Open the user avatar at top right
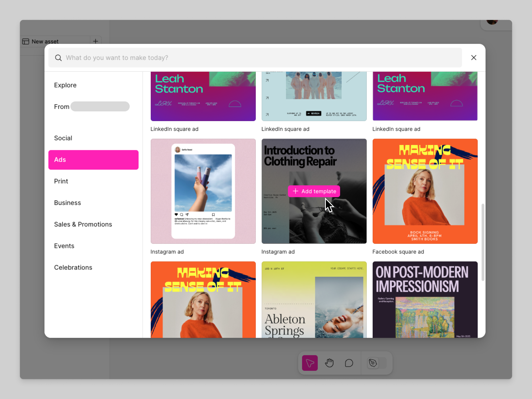This screenshot has width=532, height=399. tap(492, 22)
